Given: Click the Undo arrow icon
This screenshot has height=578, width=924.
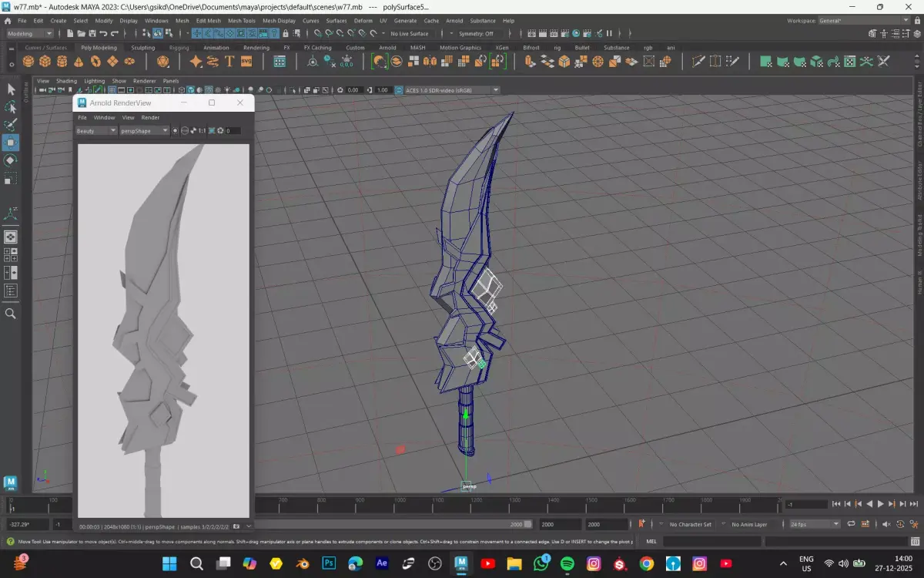Looking at the screenshot, I should coord(103,34).
